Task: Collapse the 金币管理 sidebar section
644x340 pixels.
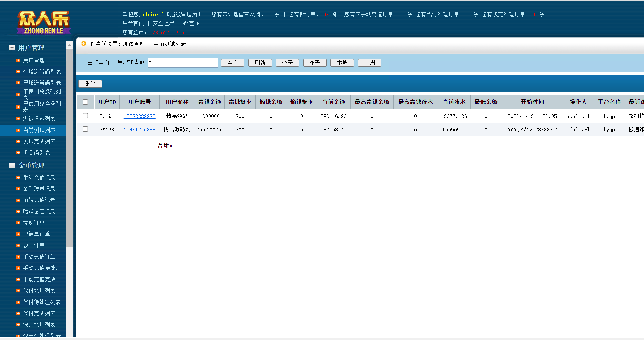Action: point(12,165)
